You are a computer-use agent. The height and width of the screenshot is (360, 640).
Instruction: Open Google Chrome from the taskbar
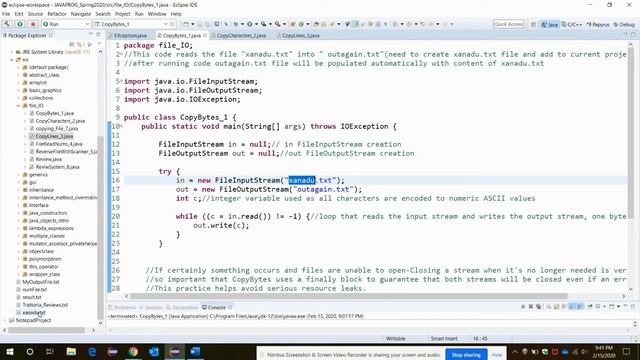[133, 351]
